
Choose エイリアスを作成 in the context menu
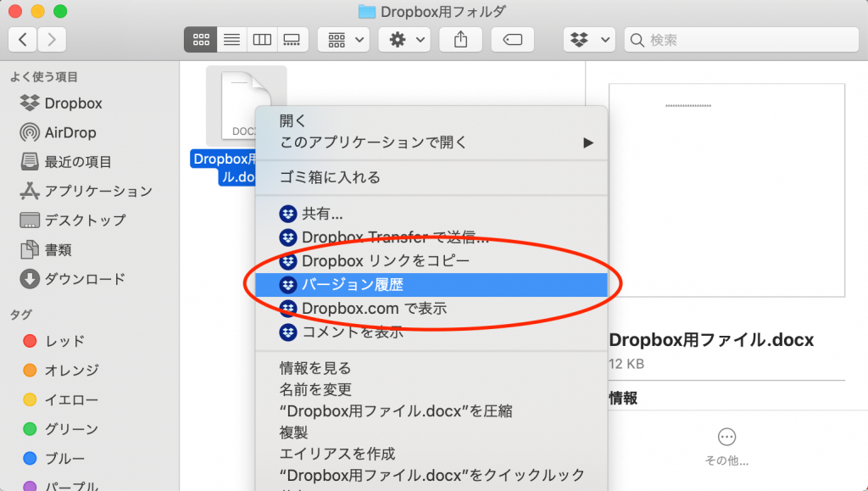click(431, 454)
